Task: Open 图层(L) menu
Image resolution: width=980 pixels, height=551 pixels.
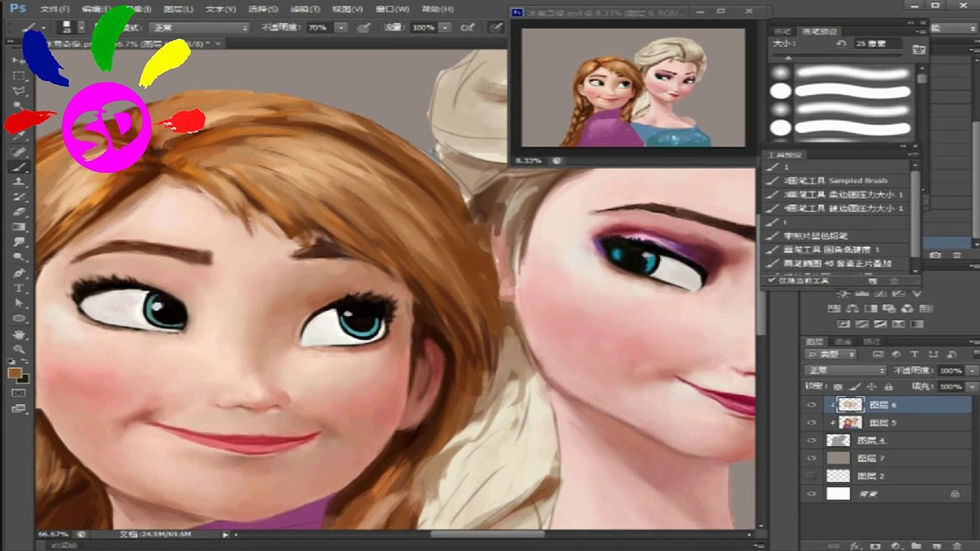Action: pos(179,9)
